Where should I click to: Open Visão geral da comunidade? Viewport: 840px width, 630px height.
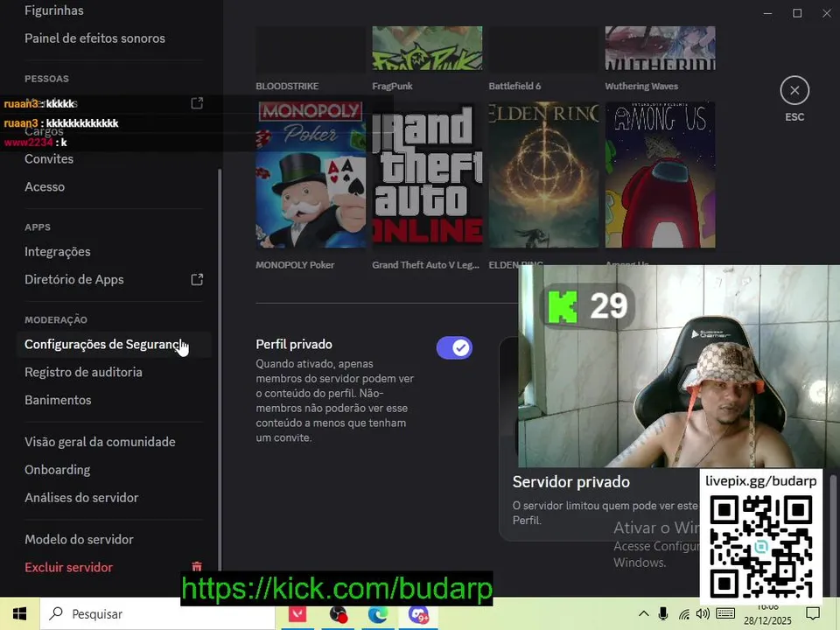click(x=100, y=442)
